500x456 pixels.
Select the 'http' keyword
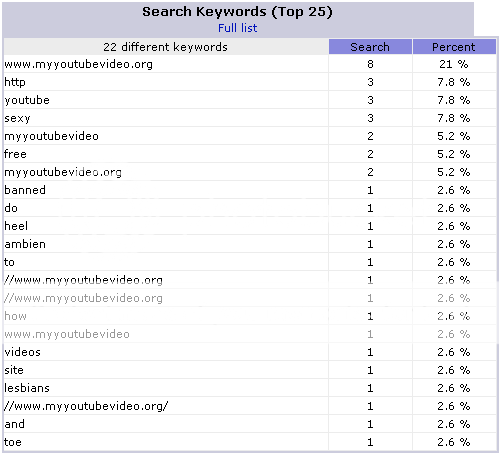coord(15,82)
